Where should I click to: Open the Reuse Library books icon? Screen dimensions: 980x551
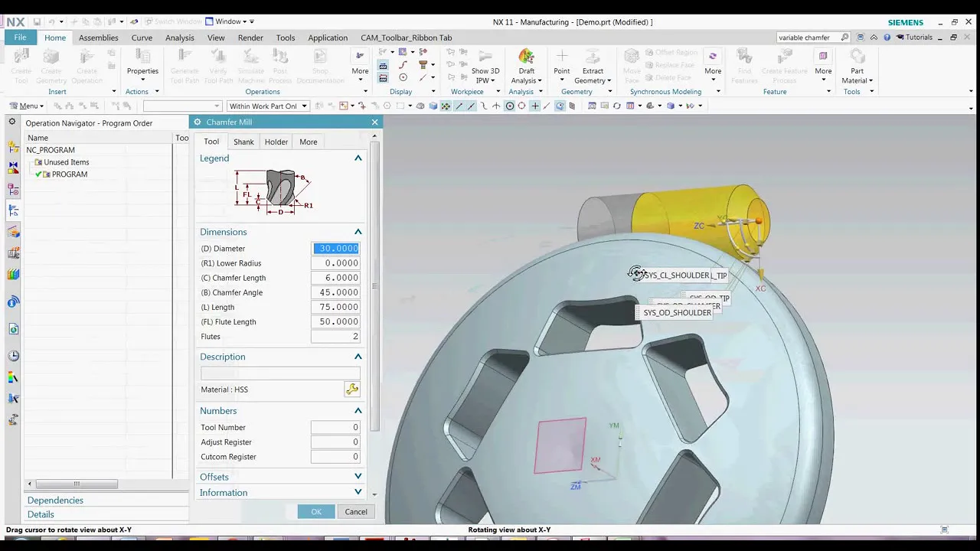pos(13,275)
